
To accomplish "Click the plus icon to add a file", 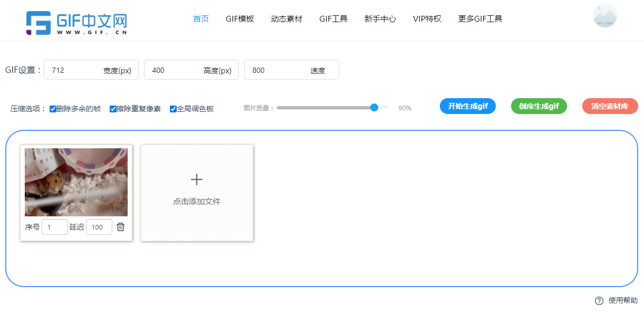I will [197, 179].
